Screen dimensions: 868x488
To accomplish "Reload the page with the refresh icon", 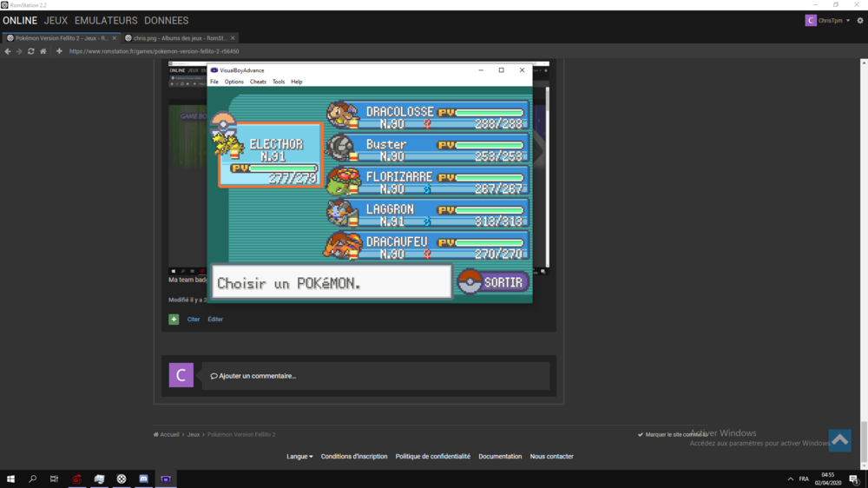I will point(31,51).
